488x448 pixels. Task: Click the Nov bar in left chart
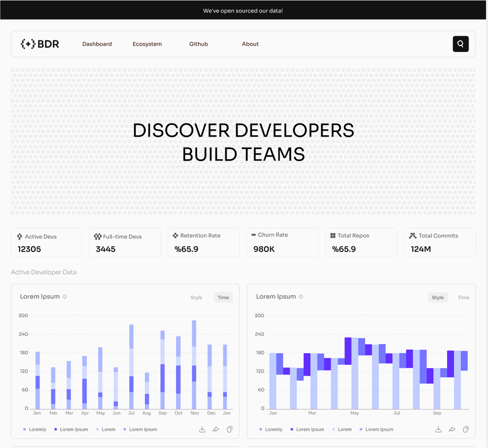(194, 364)
